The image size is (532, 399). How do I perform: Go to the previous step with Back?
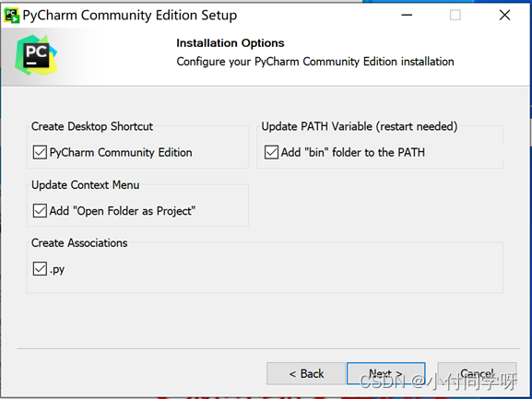coord(306,373)
